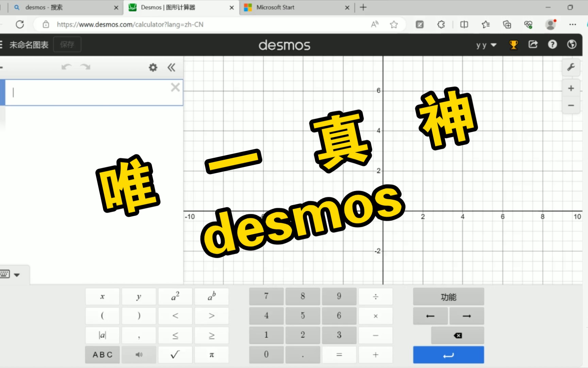Insert greater-than-or-equal sign
The image size is (588, 368).
pos(212,335)
